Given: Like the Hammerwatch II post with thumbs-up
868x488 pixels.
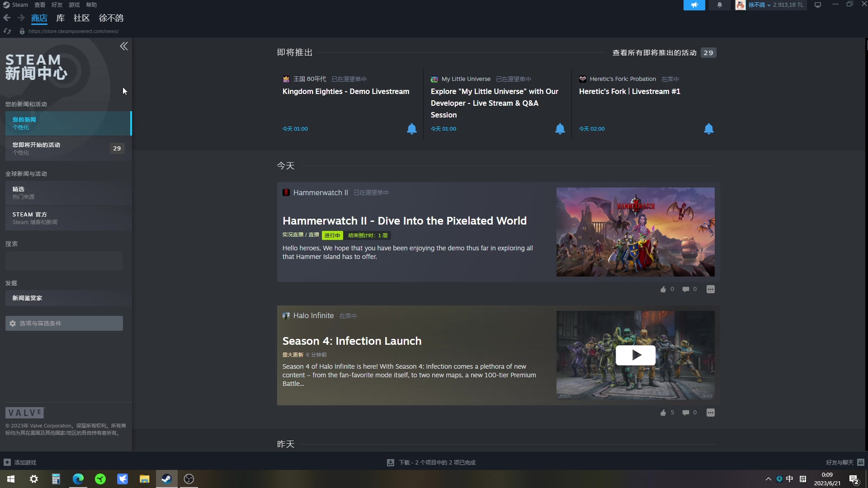Looking at the screenshot, I should [663, 289].
